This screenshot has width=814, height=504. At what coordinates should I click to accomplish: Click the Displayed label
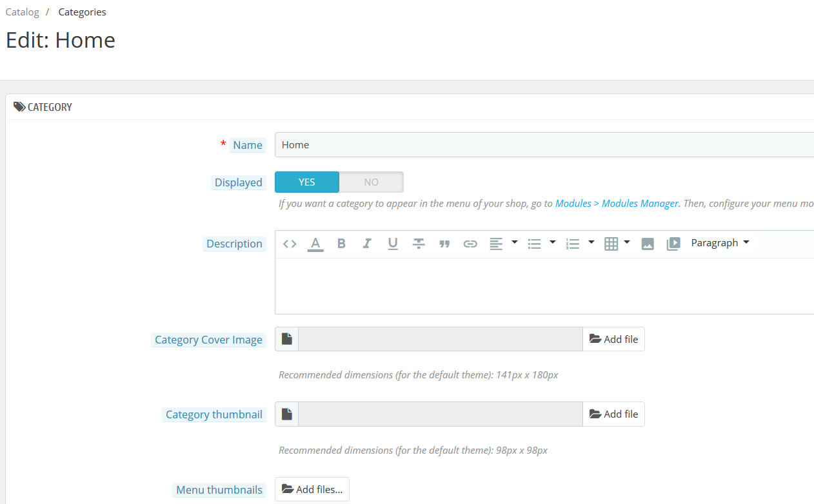tap(238, 182)
